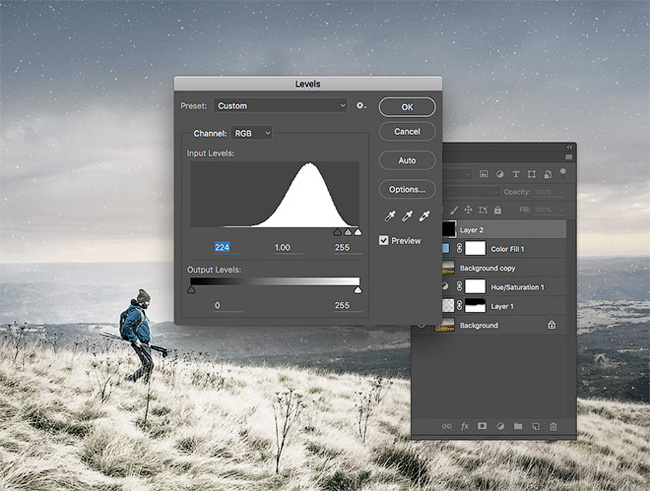This screenshot has width=650, height=491.
Task: Open the Channel dropdown showing RGB
Action: pos(252,134)
